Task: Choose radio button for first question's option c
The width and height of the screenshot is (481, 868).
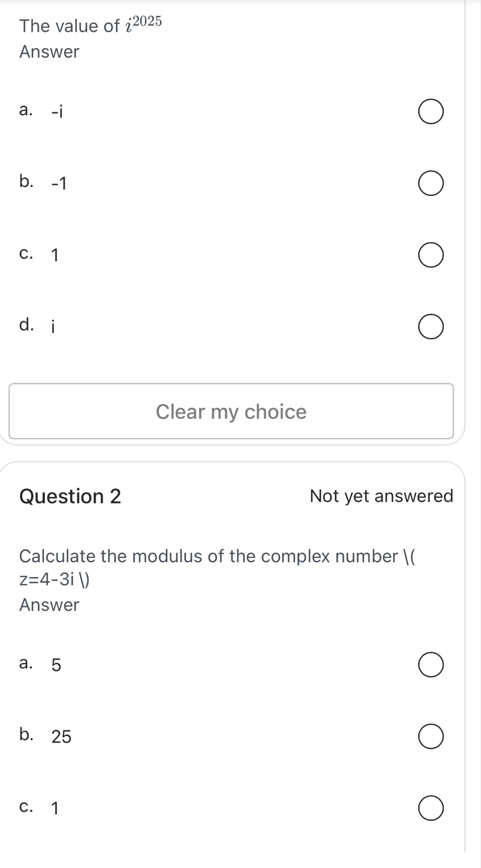Action: (431, 255)
